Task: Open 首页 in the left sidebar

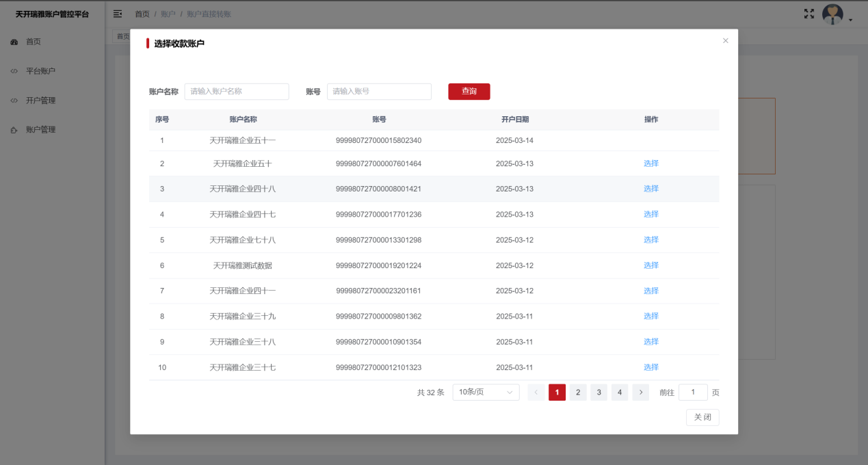Action: [34, 42]
